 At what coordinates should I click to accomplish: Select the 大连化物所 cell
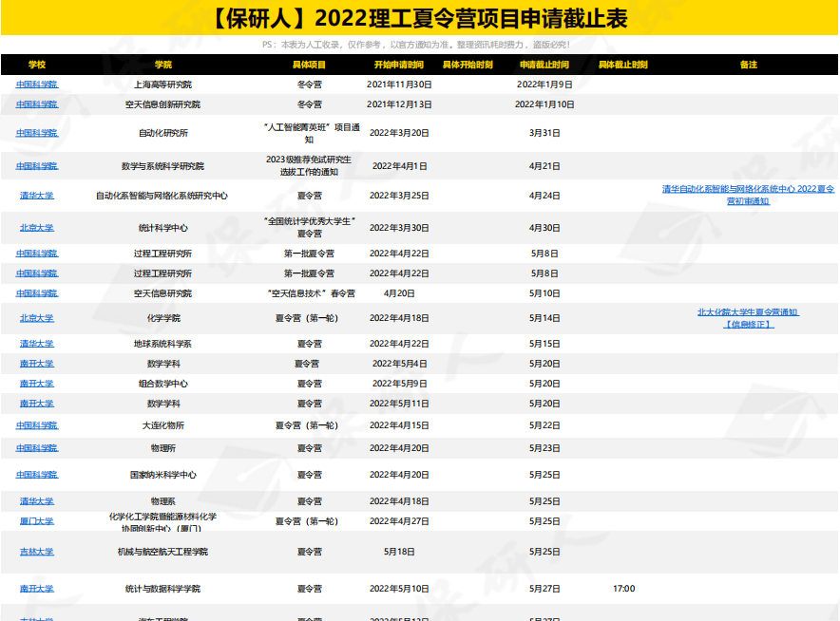click(162, 425)
